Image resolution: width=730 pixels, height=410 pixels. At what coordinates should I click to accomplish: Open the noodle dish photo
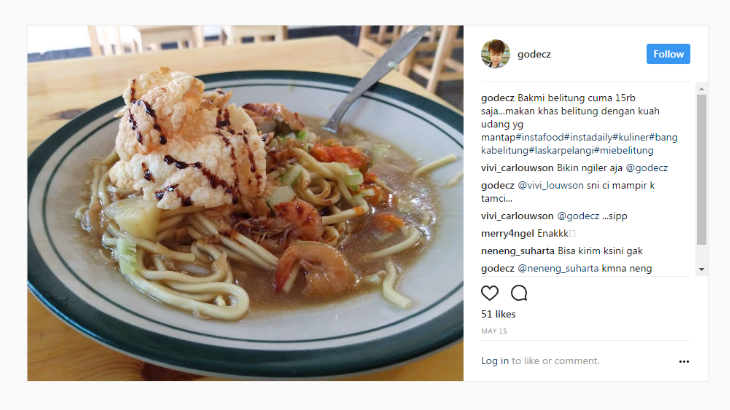245,203
